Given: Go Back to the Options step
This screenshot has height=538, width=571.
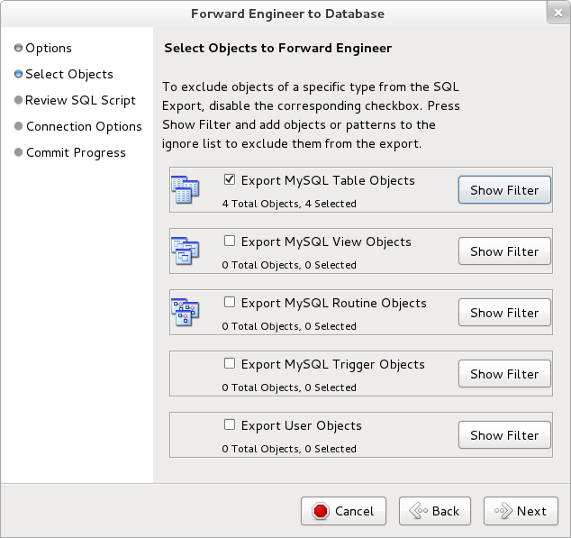Looking at the screenshot, I should [x=435, y=511].
